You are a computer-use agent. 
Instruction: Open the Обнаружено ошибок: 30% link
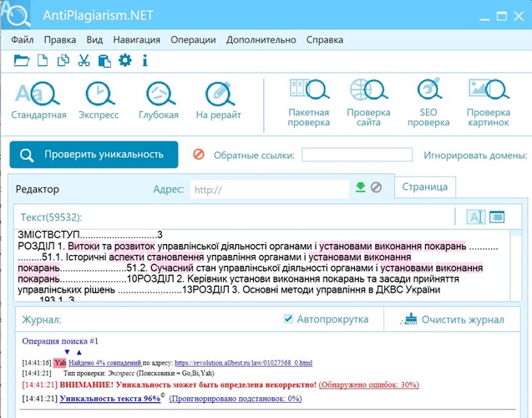(x=369, y=385)
